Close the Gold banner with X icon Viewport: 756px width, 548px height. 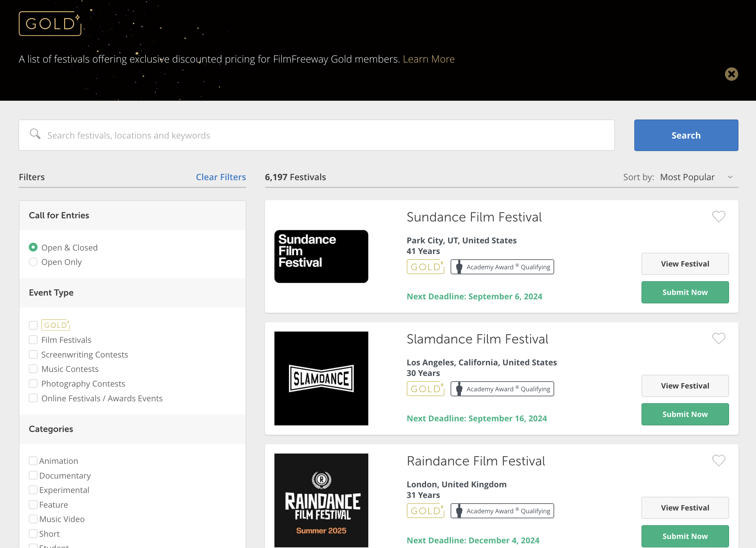(x=731, y=74)
